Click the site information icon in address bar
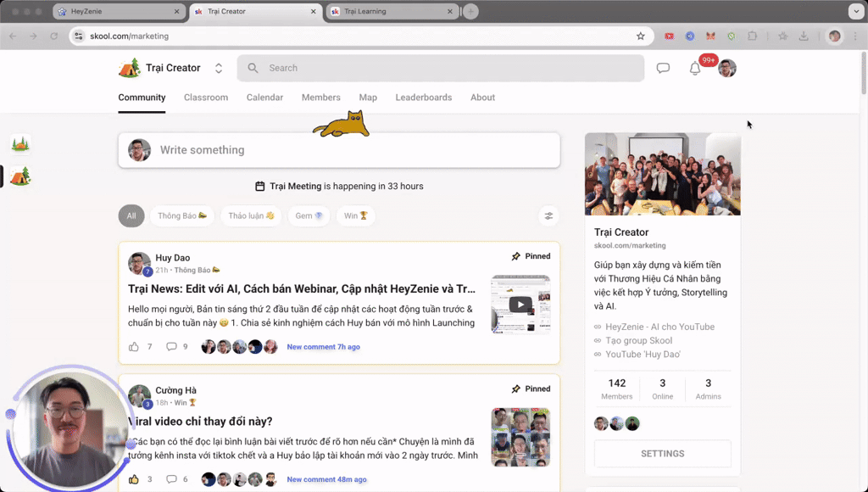This screenshot has width=868, height=492. (x=79, y=36)
